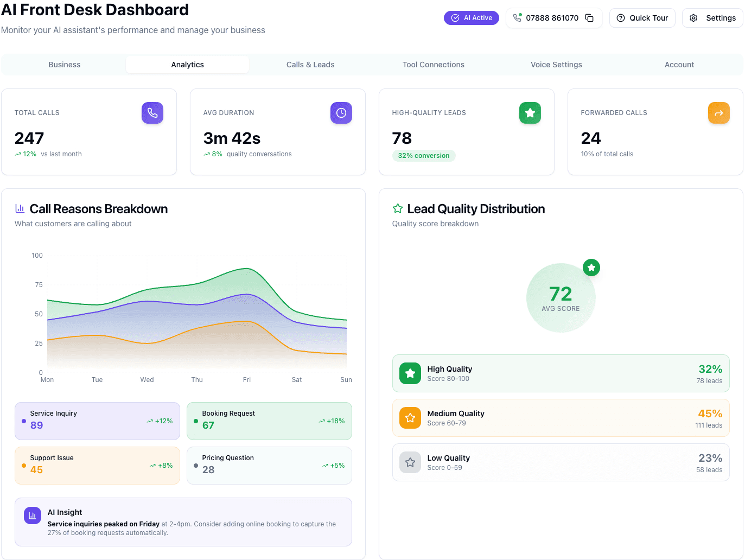Click the phone icon in Total Calls card
This screenshot has width=745, height=560.
tap(152, 113)
